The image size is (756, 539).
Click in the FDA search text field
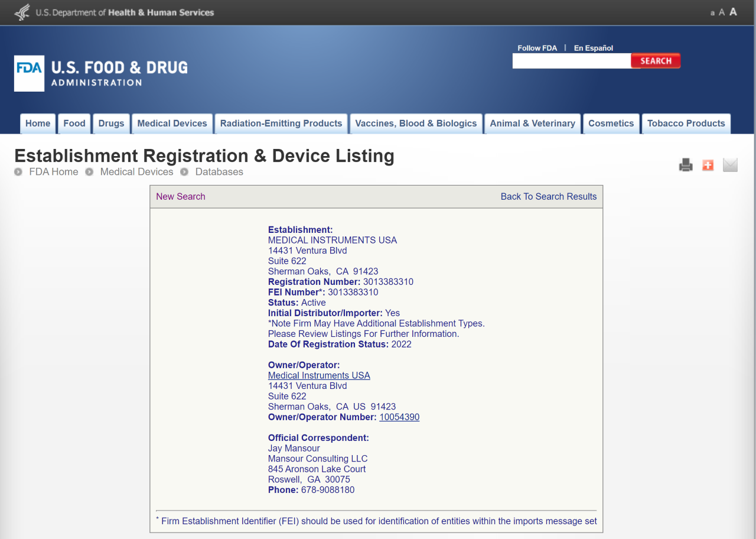[x=571, y=61]
